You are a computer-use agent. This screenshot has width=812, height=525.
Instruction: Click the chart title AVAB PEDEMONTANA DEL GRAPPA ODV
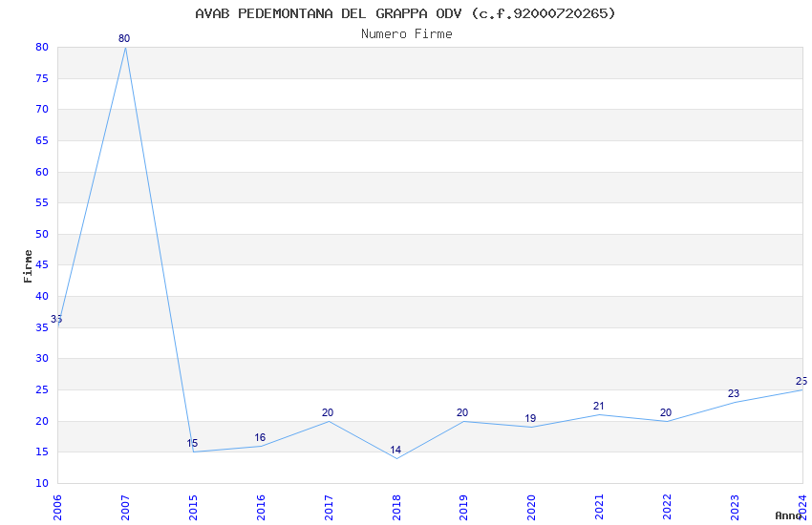coord(405,13)
